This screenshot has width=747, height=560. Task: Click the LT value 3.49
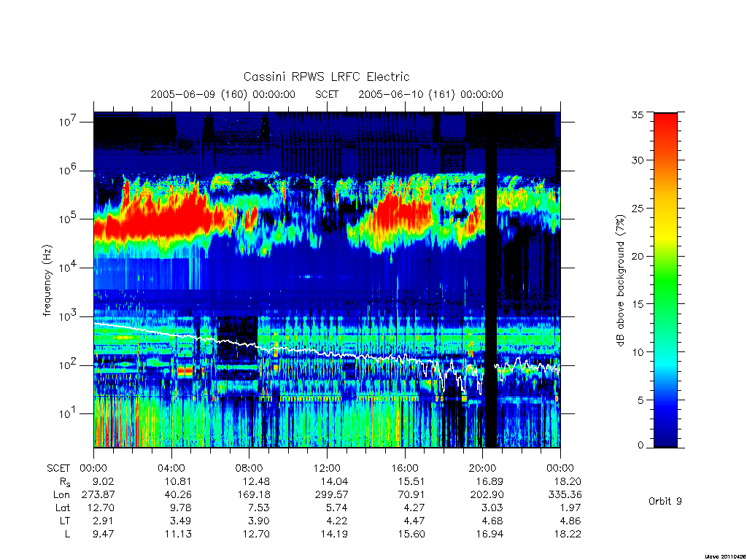[x=181, y=521]
